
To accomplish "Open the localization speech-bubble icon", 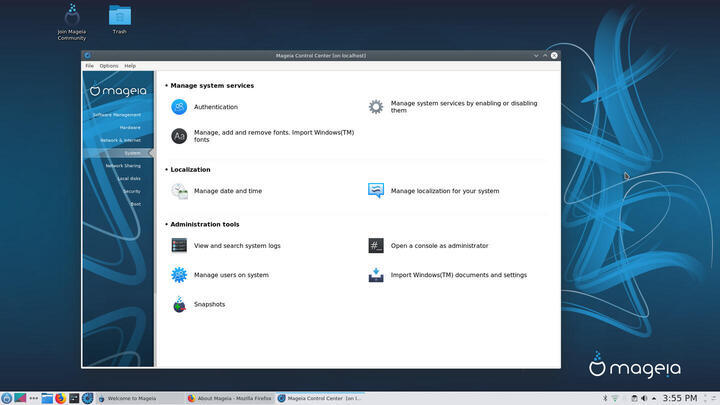I will click(376, 191).
